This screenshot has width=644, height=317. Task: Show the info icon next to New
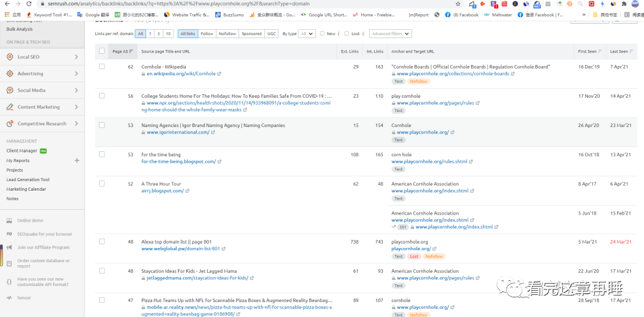coord(339,34)
